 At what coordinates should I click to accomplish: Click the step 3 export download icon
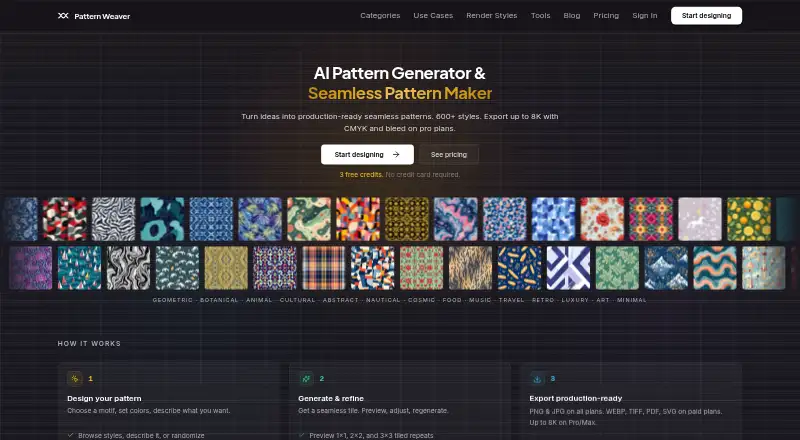point(537,379)
